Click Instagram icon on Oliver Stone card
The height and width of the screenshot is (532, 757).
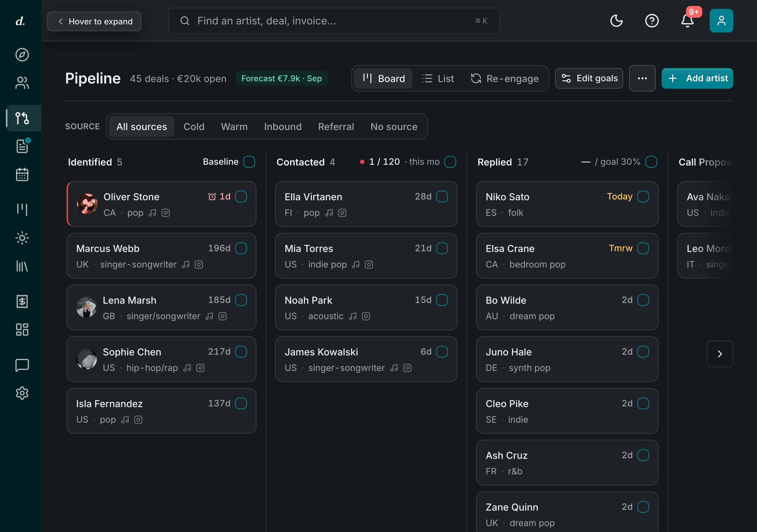166,213
